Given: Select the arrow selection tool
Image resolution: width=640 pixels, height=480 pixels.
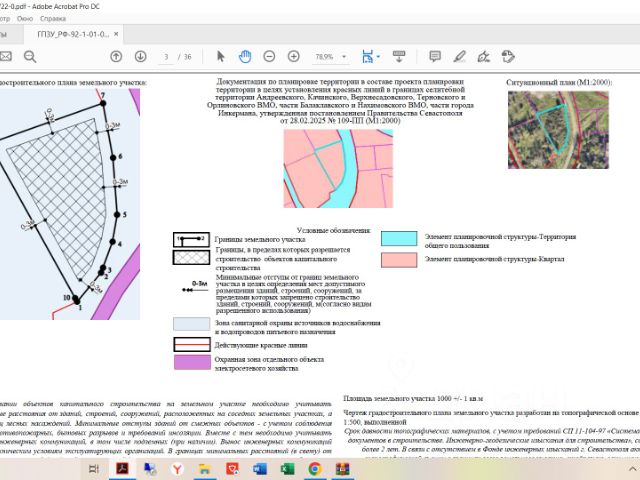Looking at the screenshot, I should pos(221,57).
